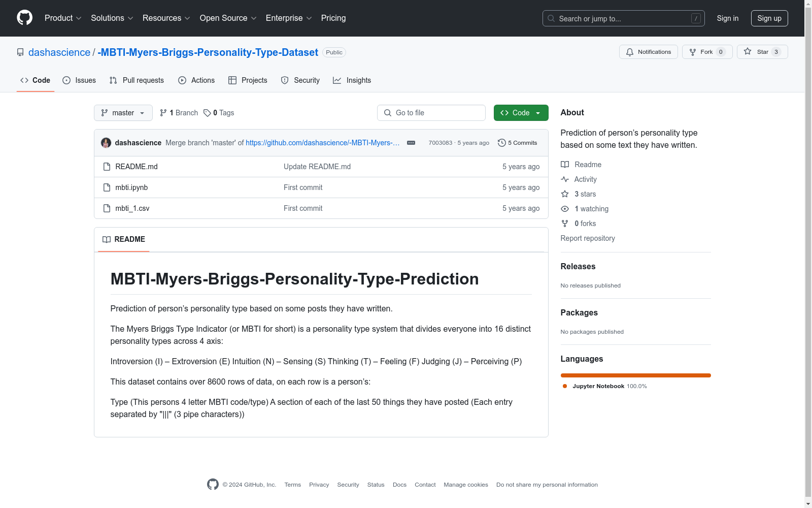Click the star icon beside 3 stars
Image resolution: width=812 pixels, height=508 pixels.
click(565, 194)
